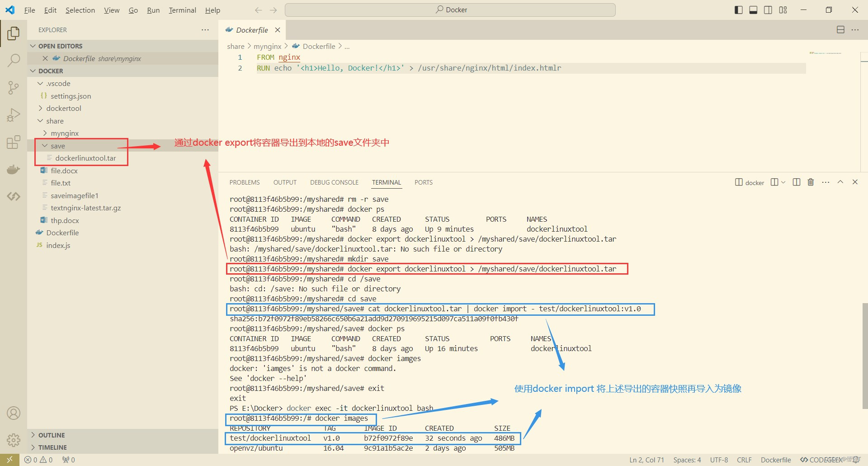Change end of line sequence CRLF
This screenshot has width=868, height=466.
tap(744, 460)
